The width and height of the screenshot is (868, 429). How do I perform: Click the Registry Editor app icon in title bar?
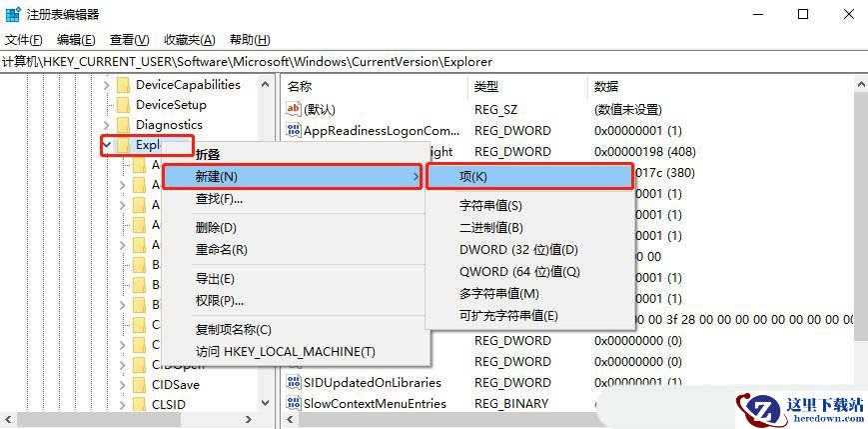[x=12, y=14]
